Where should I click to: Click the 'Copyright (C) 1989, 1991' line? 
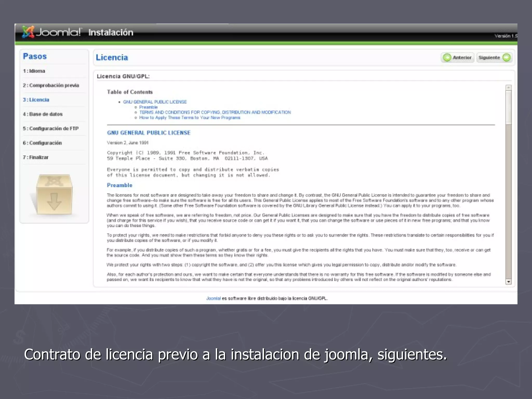click(x=186, y=153)
